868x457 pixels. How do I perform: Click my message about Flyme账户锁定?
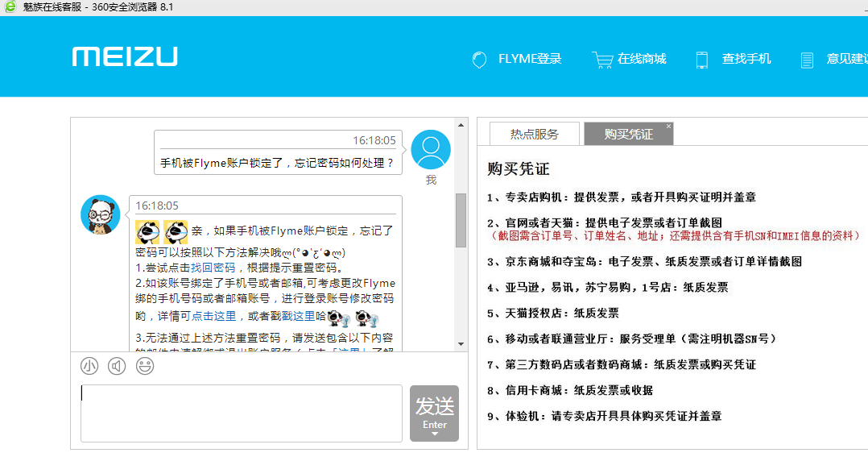click(x=277, y=163)
